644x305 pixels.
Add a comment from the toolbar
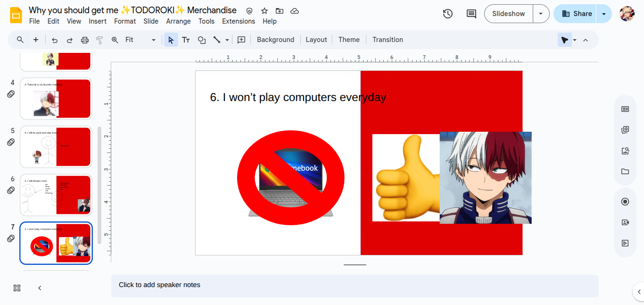tap(241, 40)
